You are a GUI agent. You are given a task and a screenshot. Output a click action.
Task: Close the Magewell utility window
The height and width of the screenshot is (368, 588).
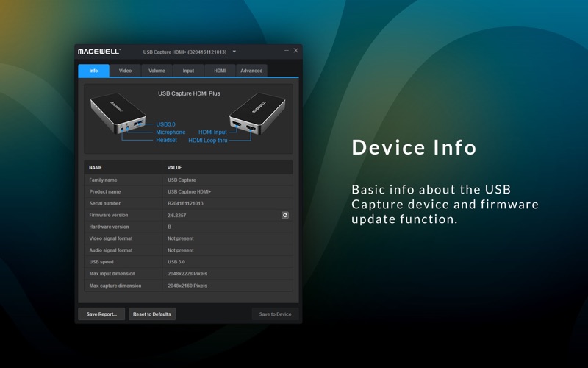[296, 50]
